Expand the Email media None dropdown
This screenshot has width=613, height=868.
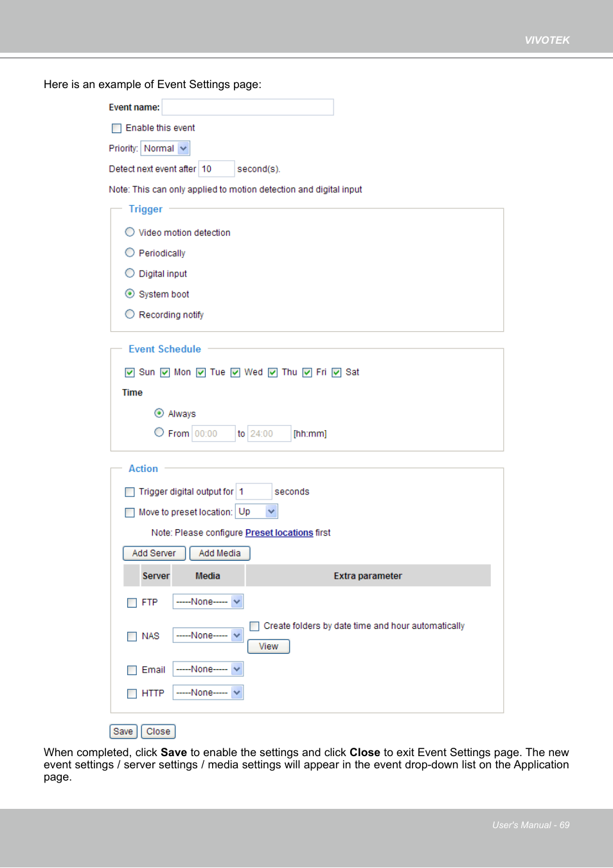click(x=208, y=669)
